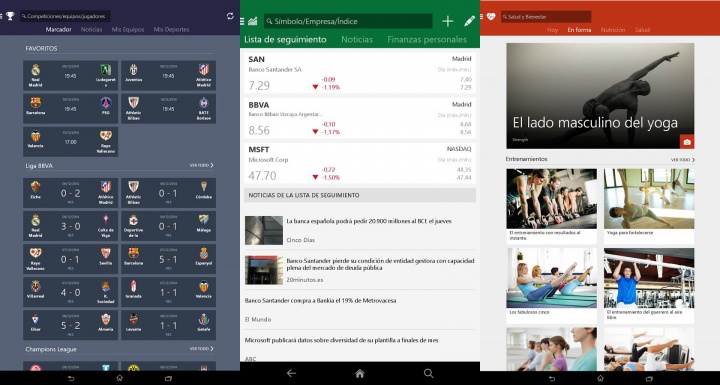Focus the Símbolo/Empresa/Índice search field
The image size is (720, 385).
point(348,21)
